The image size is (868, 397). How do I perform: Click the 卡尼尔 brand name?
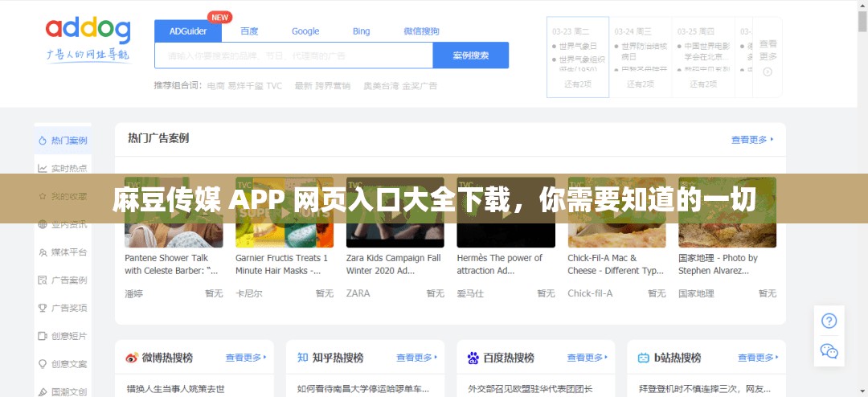249,293
